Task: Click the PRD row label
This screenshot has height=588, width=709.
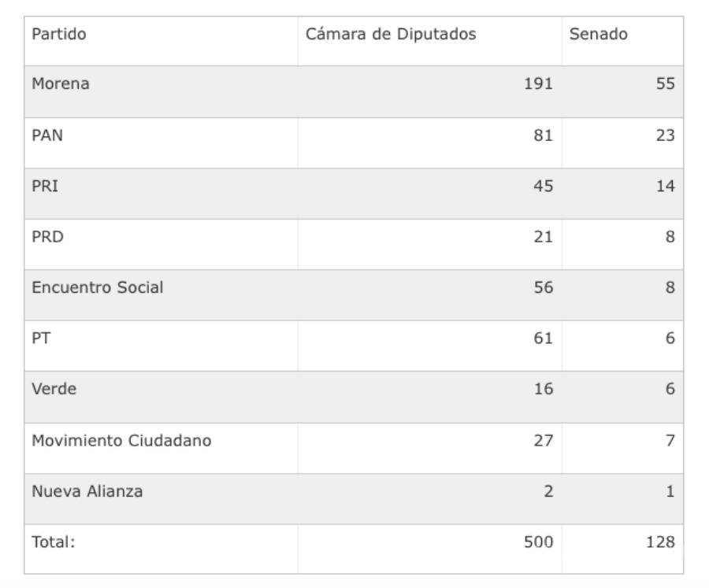Action: click(x=47, y=237)
